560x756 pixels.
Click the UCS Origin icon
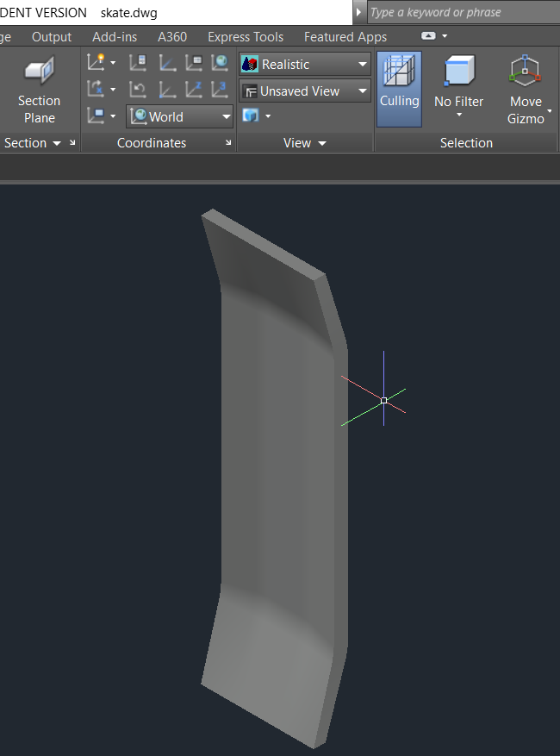[166, 89]
